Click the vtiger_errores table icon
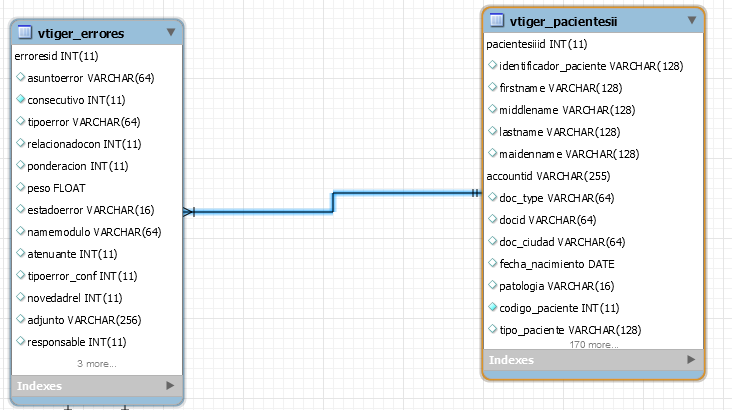 25,32
